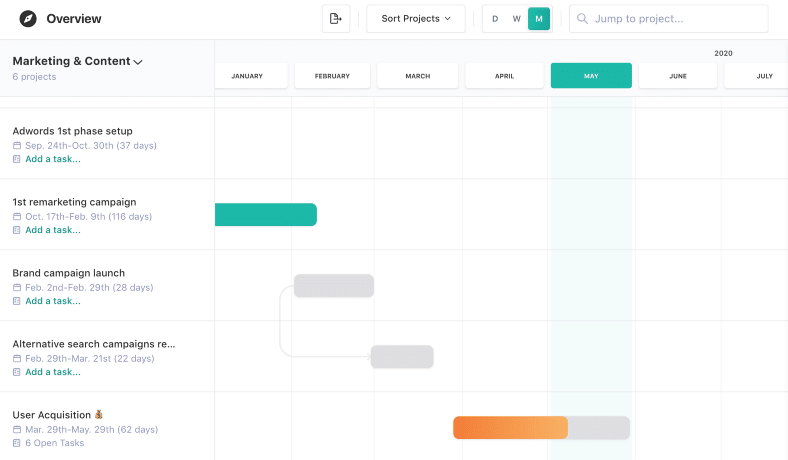Screen dimensions: 788x460
Task: Select the JULY month tab
Action: pyautogui.click(x=756, y=76)
